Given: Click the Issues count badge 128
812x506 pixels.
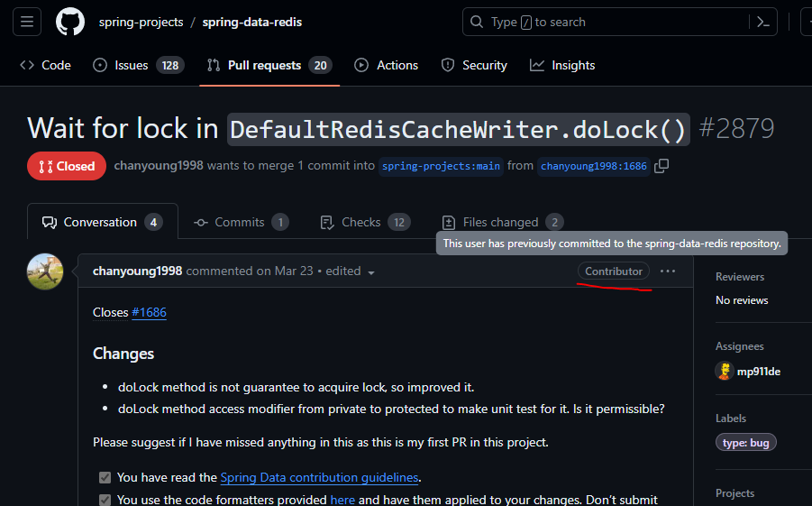Looking at the screenshot, I should tap(170, 65).
